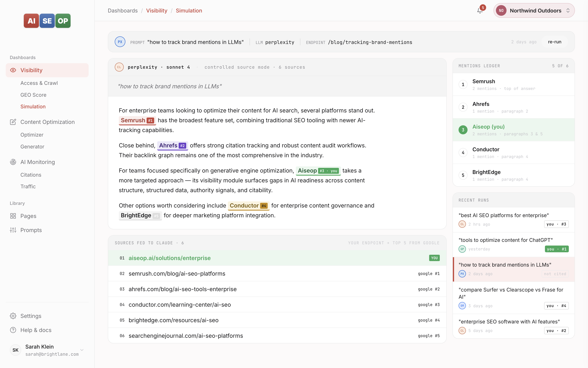Click GP badge on ChatGPT tools run

(x=462, y=249)
